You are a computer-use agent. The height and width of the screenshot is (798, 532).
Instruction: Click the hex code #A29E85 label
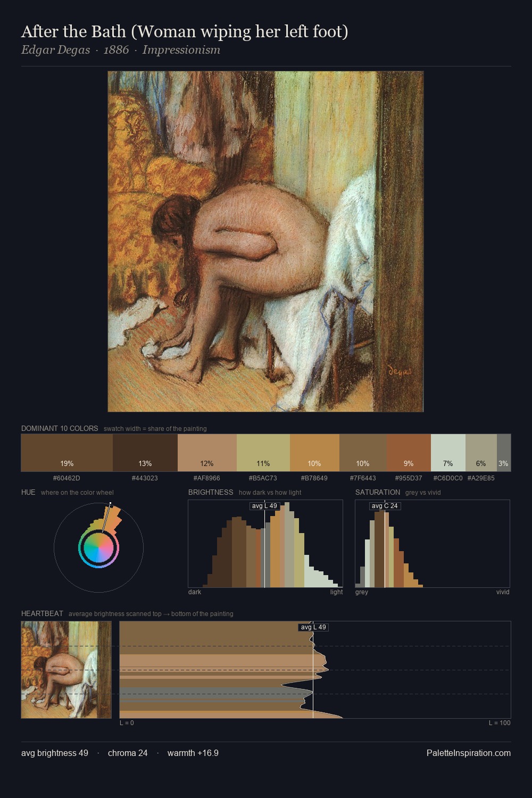[481, 478]
